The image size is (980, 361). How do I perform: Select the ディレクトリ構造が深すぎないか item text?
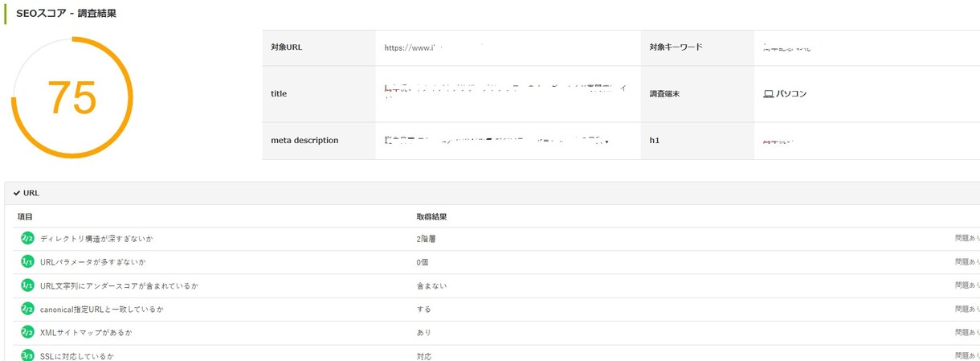pyautogui.click(x=96, y=239)
